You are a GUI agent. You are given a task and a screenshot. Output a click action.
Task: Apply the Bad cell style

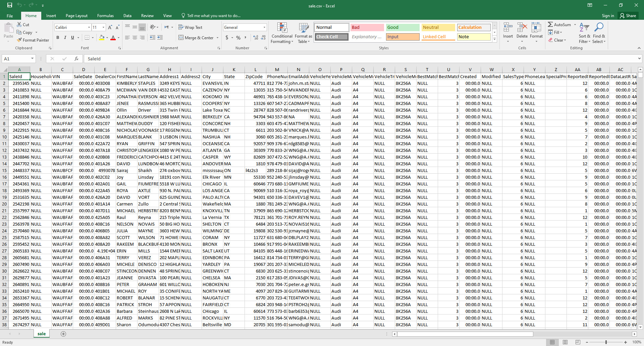(x=367, y=27)
